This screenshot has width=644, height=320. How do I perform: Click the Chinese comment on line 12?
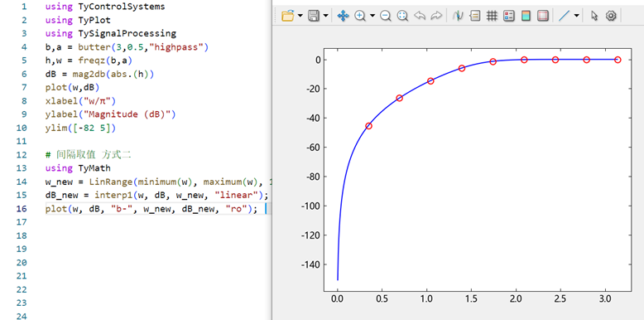tap(89, 155)
